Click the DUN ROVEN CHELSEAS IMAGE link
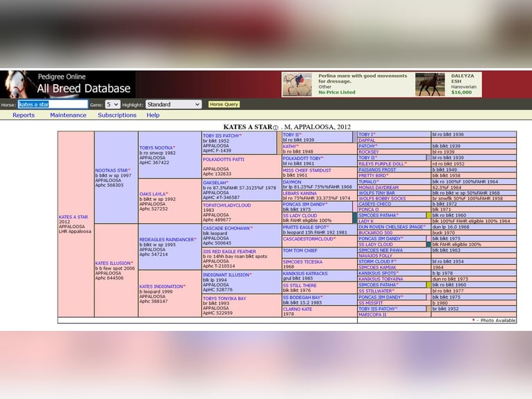532x399 pixels. 391,227
